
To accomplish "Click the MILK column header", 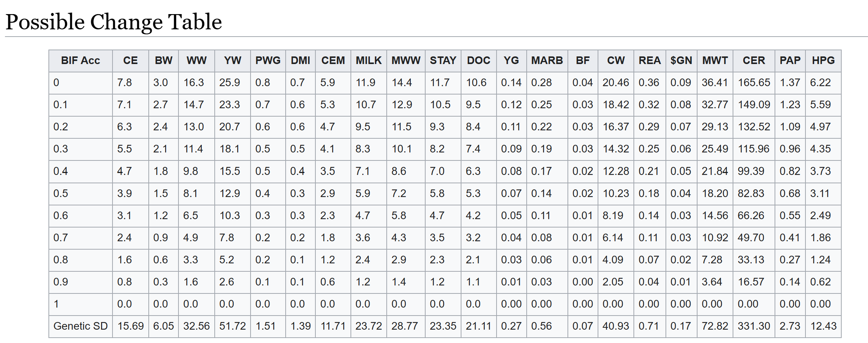I will click(368, 61).
